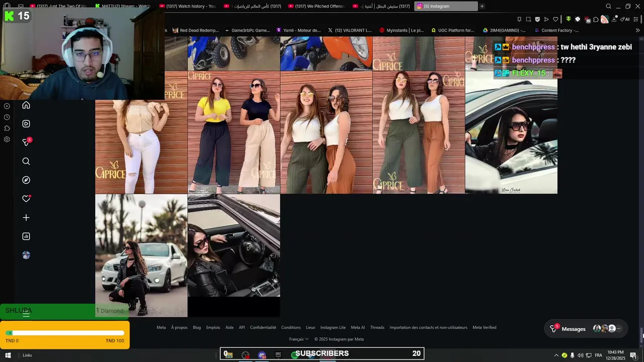Click the Create plus icon
Viewport: 644px width, 362px height.
point(26,218)
